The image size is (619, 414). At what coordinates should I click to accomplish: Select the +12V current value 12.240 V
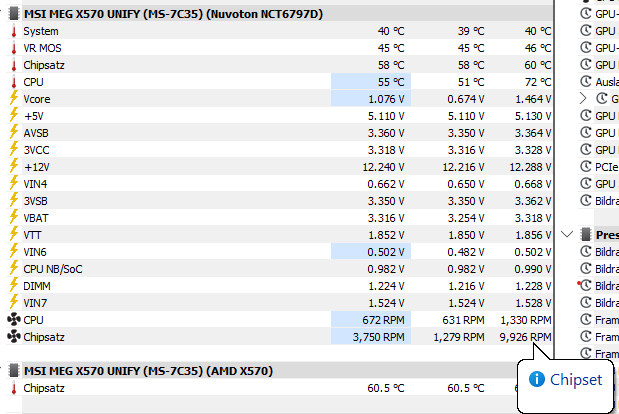coord(383,167)
